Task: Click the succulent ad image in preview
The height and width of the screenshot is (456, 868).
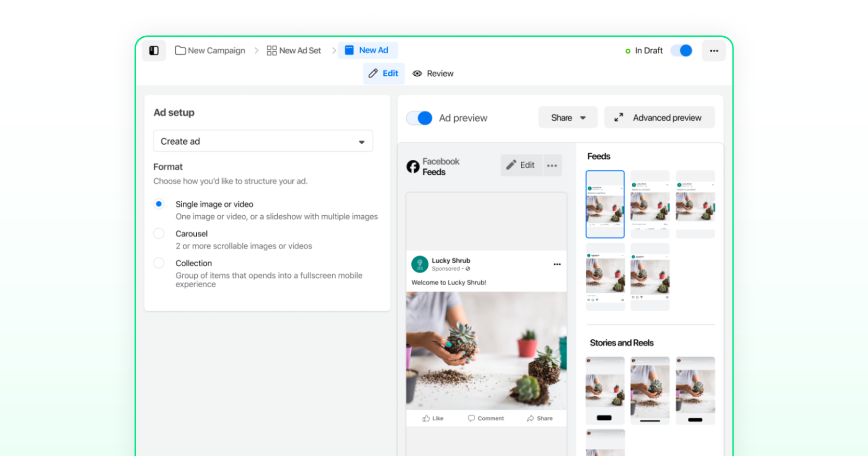Action: point(486,351)
